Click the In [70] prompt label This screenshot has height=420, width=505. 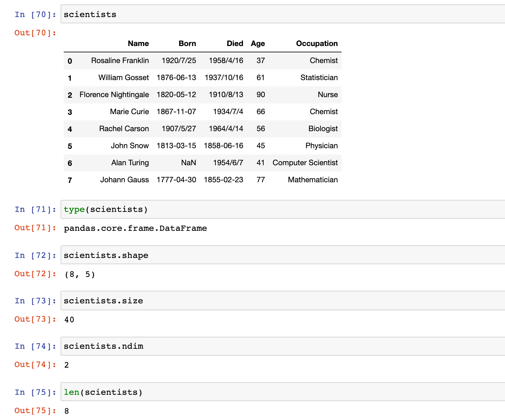pos(35,15)
